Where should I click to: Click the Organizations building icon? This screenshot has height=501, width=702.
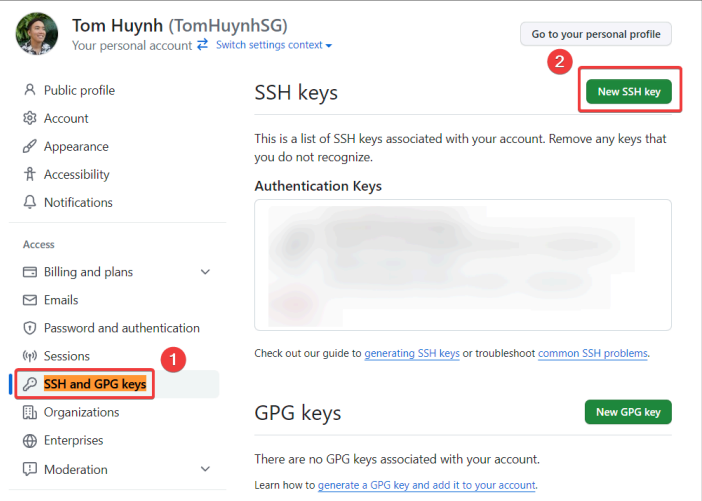[30, 412]
